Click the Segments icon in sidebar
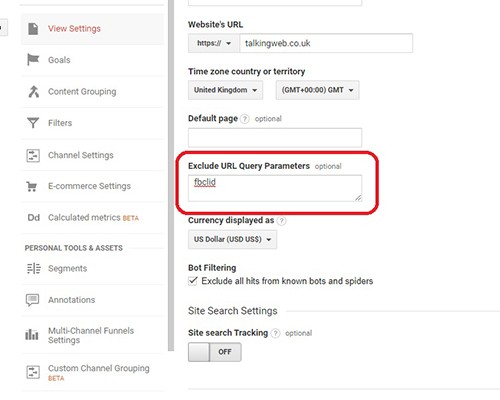 pos(33,268)
